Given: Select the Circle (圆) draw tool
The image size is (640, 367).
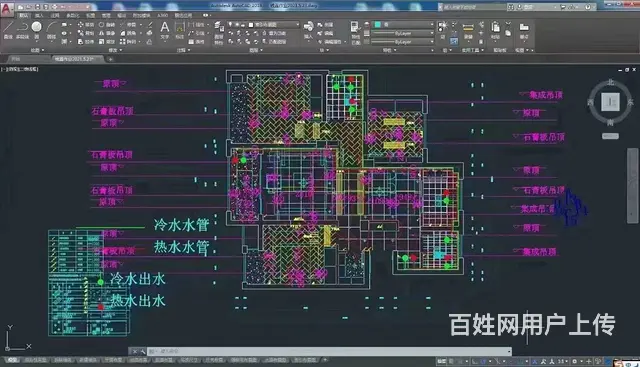Looking at the screenshot, I should pos(37,30).
